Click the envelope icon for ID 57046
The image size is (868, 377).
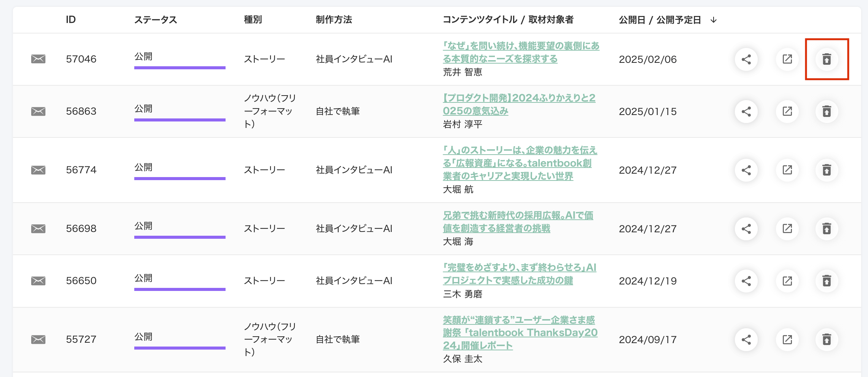[38, 59]
